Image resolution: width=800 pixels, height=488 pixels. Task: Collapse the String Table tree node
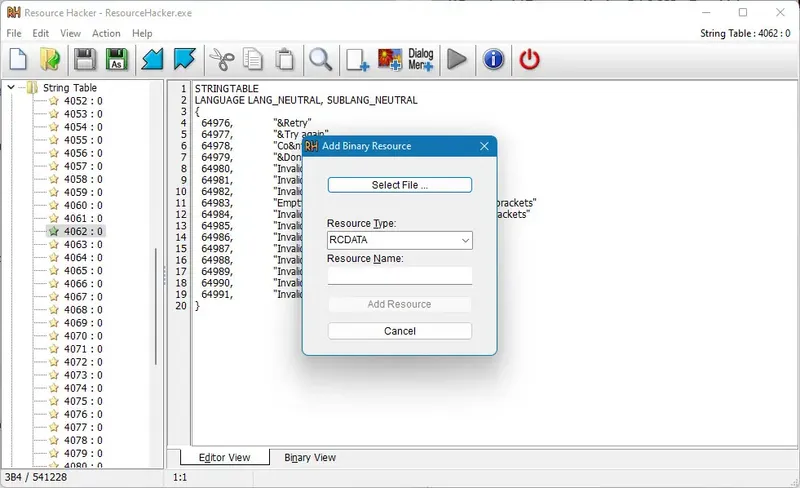[11, 88]
